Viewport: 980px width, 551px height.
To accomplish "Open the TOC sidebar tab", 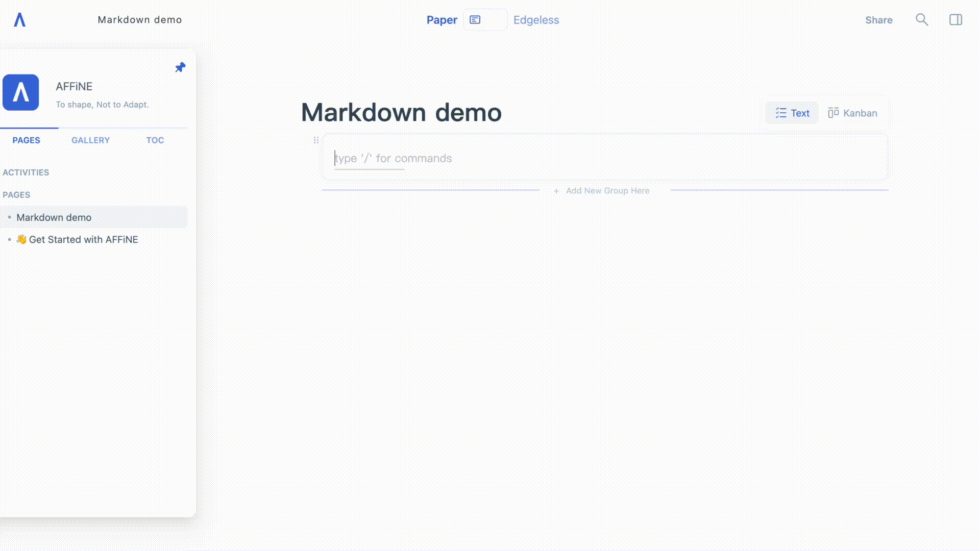I will click(x=155, y=140).
